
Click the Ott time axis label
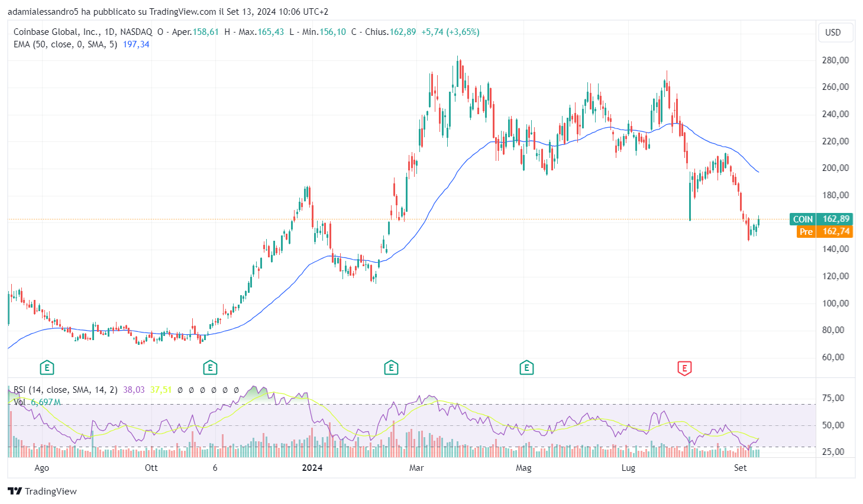(151, 468)
